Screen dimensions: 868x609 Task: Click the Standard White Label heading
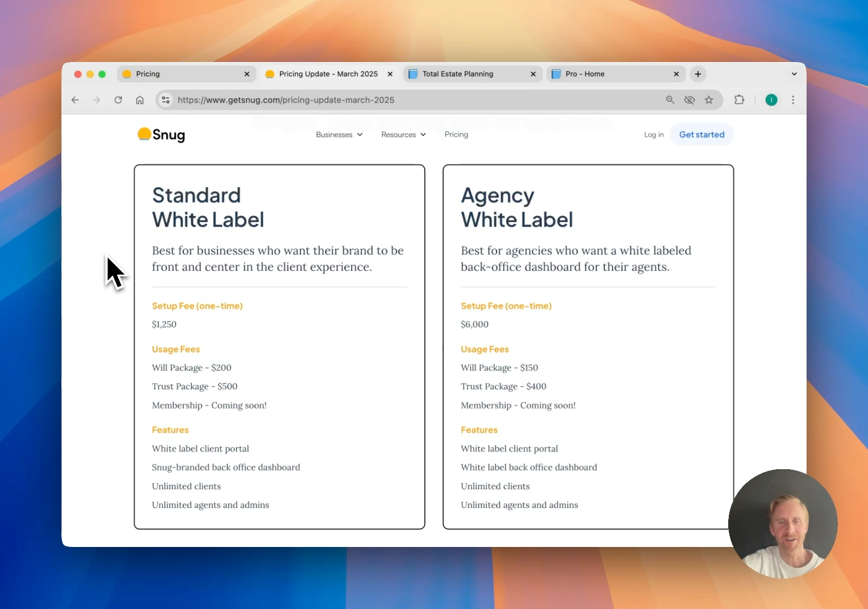pos(208,208)
